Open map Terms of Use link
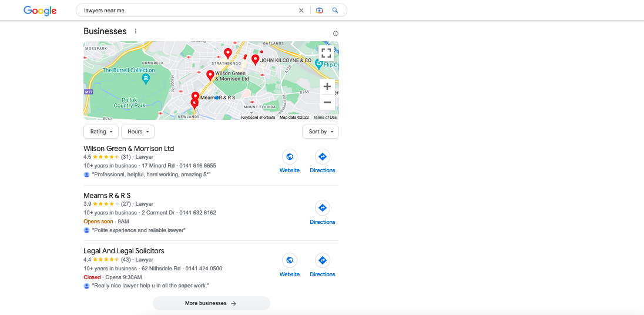 [325, 118]
